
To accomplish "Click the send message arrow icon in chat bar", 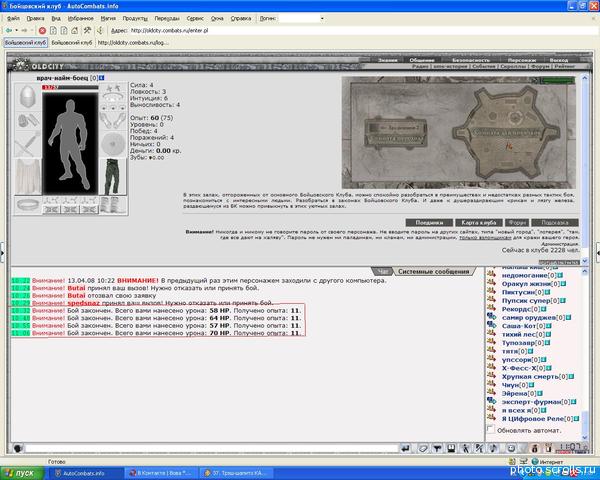I will [x=406, y=448].
